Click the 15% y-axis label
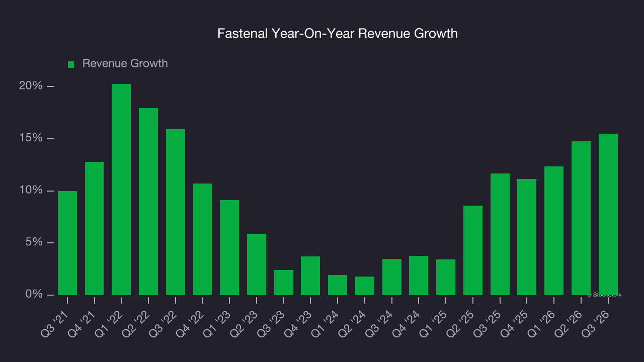 point(31,138)
